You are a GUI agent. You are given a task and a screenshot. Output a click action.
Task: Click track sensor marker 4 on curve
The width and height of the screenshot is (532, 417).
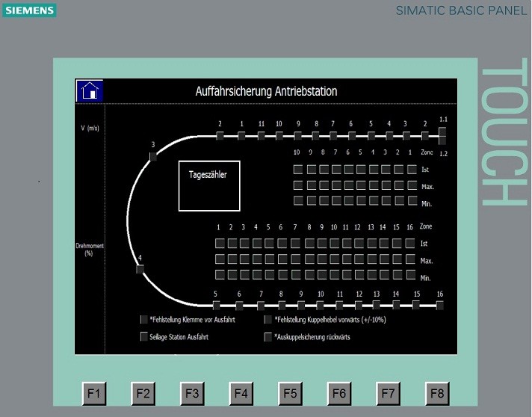[140, 269]
